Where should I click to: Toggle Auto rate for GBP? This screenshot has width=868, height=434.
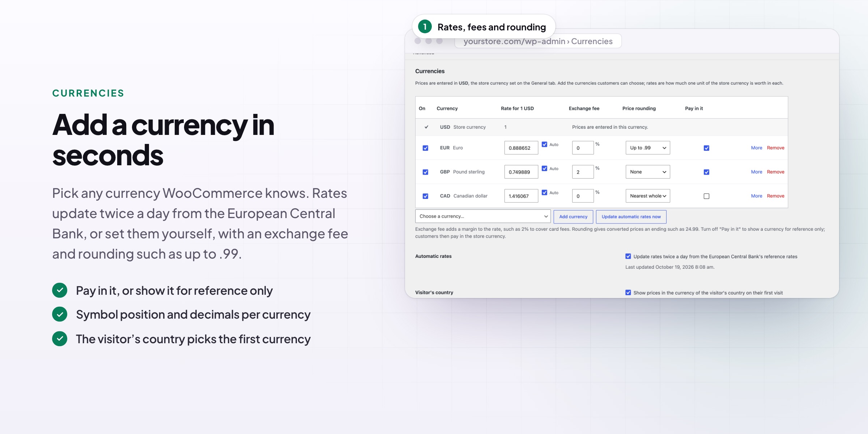544,169
